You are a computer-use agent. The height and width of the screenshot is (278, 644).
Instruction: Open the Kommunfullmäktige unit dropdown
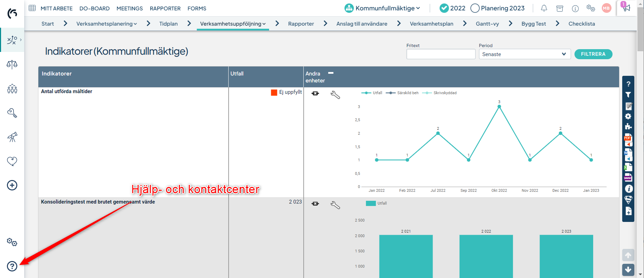pyautogui.click(x=383, y=8)
